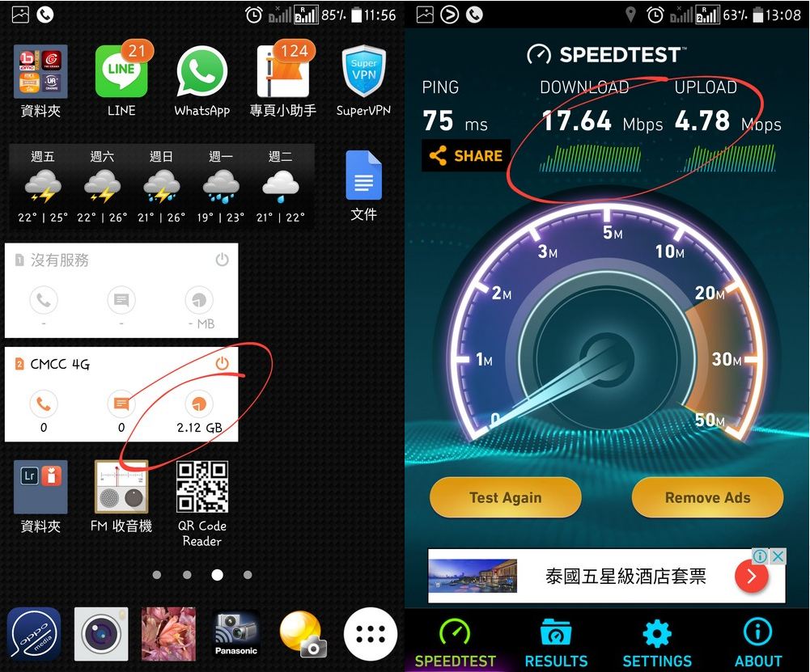This screenshot has width=810, height=672.
Task: Open the LINE app
Action: [x=121, y=72]
